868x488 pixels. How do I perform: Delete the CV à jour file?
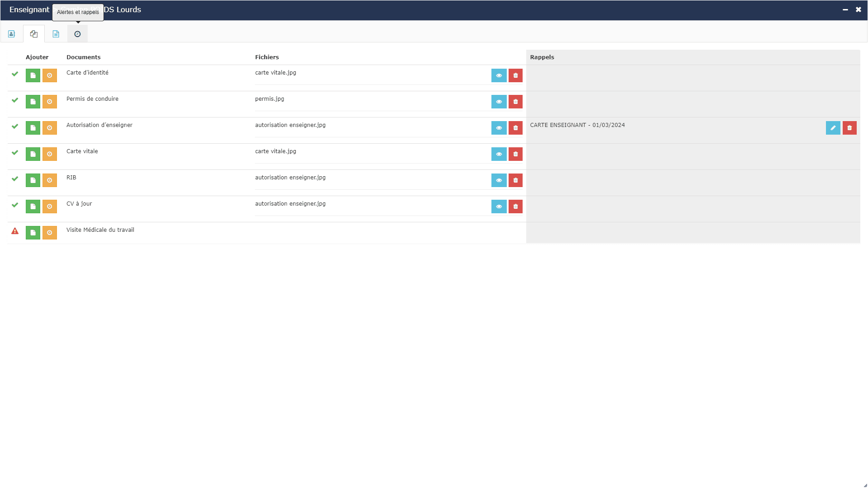515,206
